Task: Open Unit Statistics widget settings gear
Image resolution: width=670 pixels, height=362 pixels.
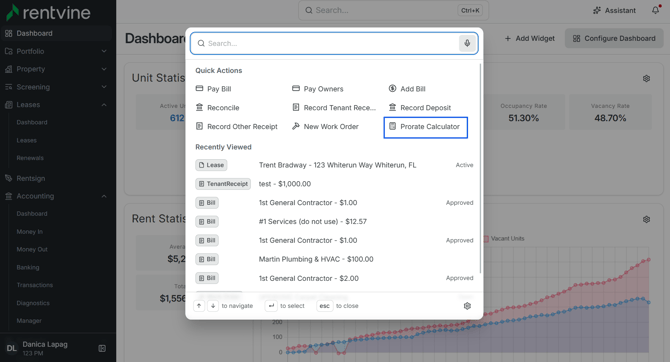Action: point(646,78)
